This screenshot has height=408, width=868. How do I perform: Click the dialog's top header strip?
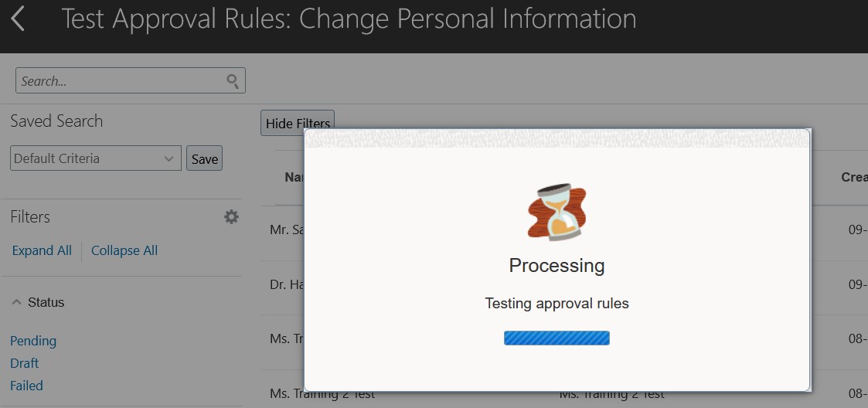pyautogui.click(x=557, y=138)
